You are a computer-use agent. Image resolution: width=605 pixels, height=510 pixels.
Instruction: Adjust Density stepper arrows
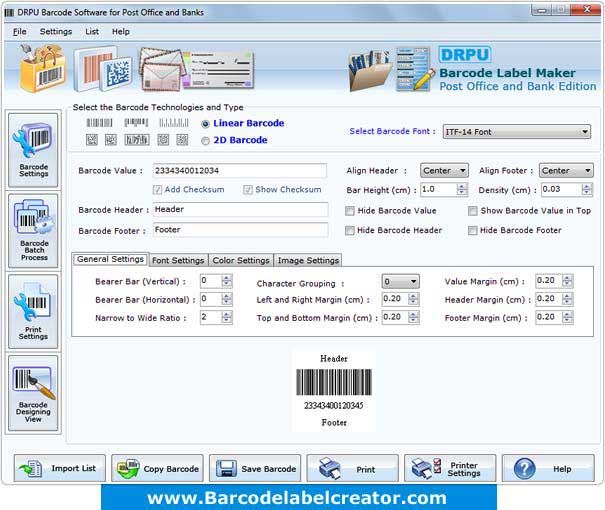click(586, 189)
